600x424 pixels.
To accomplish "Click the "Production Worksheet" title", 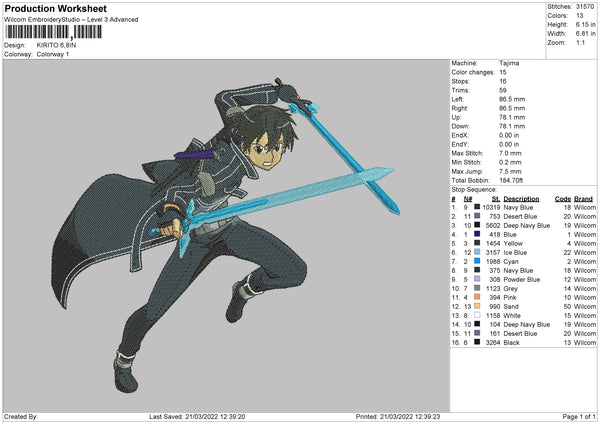I will coord(55,8).
